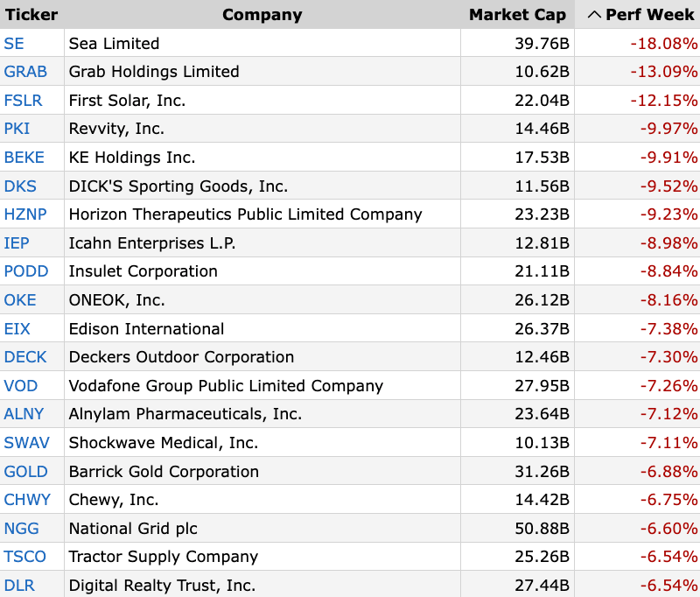This screenshot has width=700, height=597.
Task: Open the BEKE ticker link
Action: pyautogui.click(x=24, y=158)
